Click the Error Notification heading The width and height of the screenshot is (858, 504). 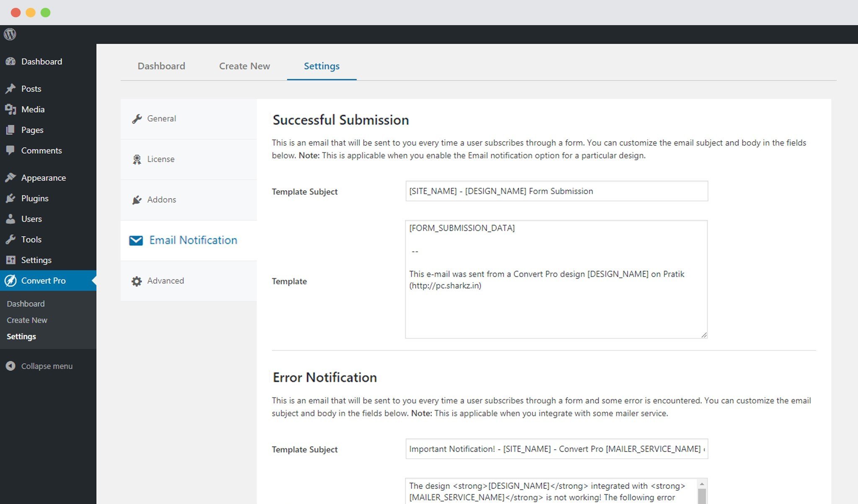[x=325, y=377]
